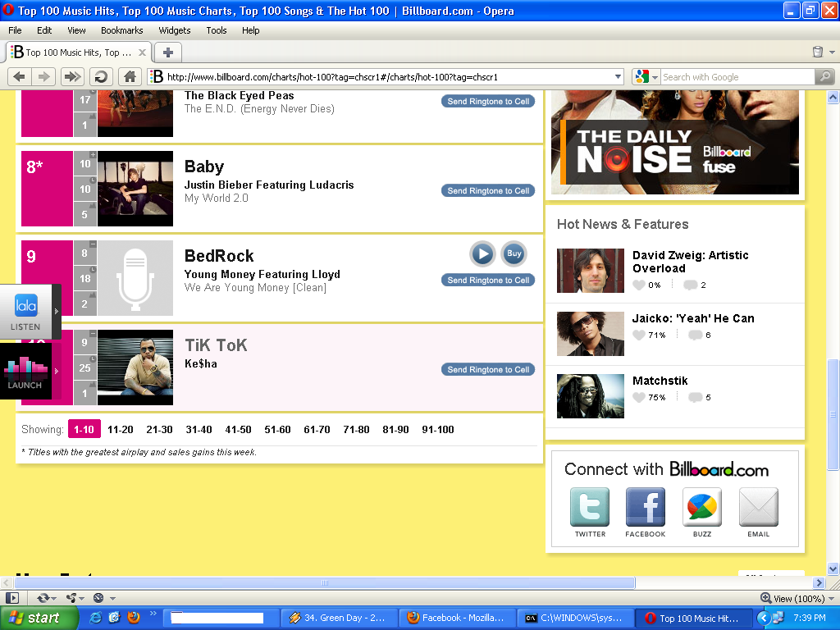
Task: Show chart positions 21-30
Action: pyautogui.click(x=160, y=430)
